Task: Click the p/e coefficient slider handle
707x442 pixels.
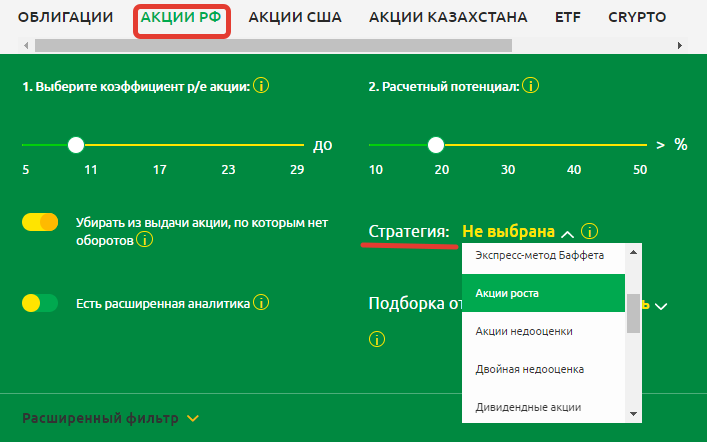Action: (x=76, y=145)
